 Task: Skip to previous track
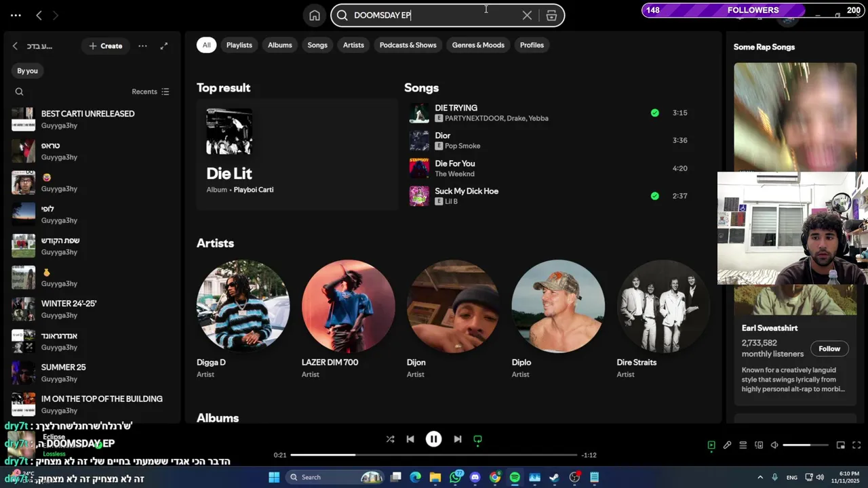coord(410,439)
